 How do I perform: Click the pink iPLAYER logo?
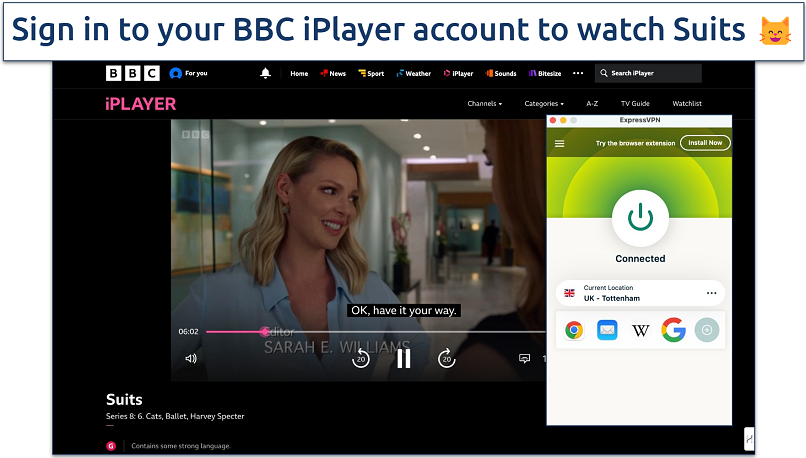(x=140, y=104)
